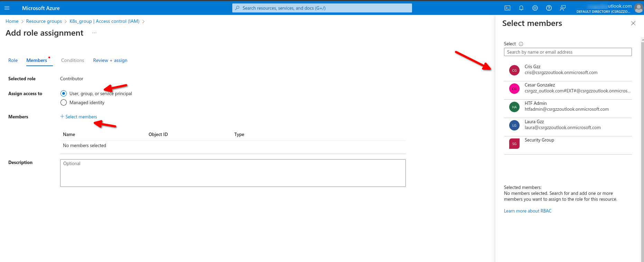This screenshot has height=262, width=644.
Task: Open the Help question mark icon
Action: pyautogui.click(x=549, y=8)
